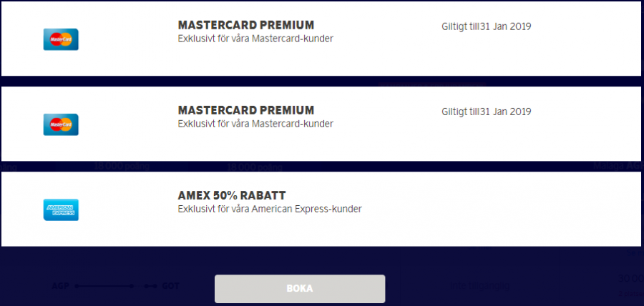Click the dimmed GDT airport code
The height and width of the screenshot is (306, 644).
[171, 286]
